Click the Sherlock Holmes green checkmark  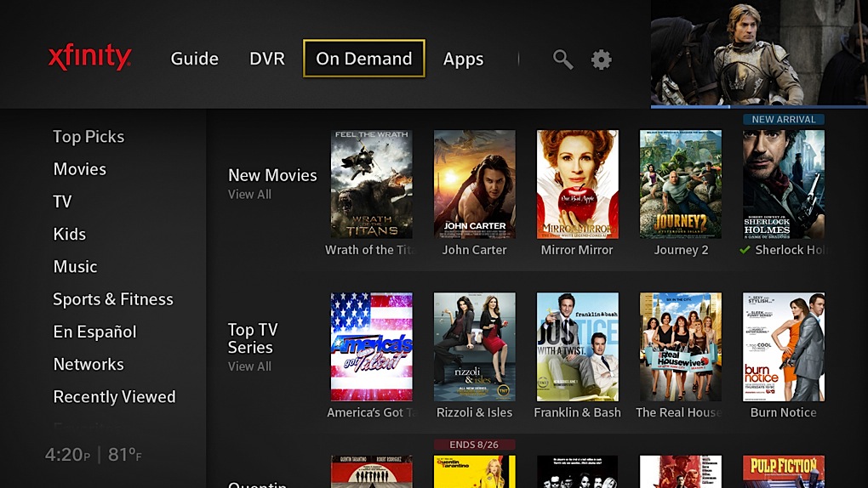click(x=745, y=250)
